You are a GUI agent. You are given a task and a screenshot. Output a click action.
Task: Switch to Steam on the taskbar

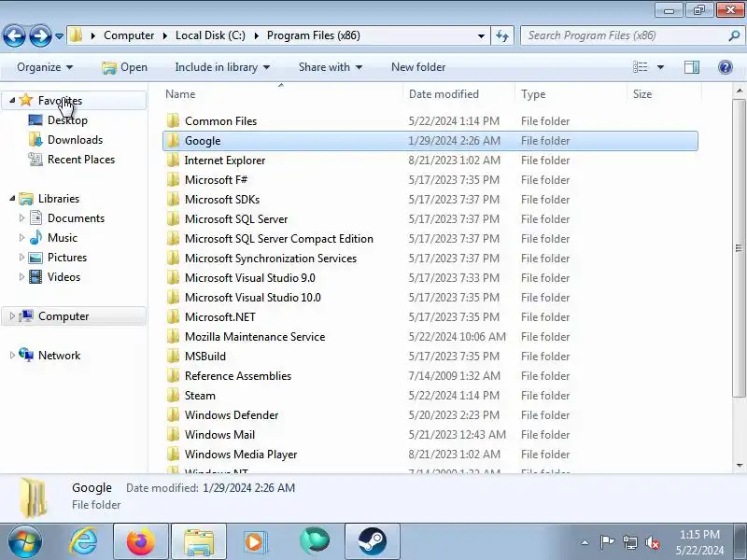pyautogui.click(x=372, y=541)
